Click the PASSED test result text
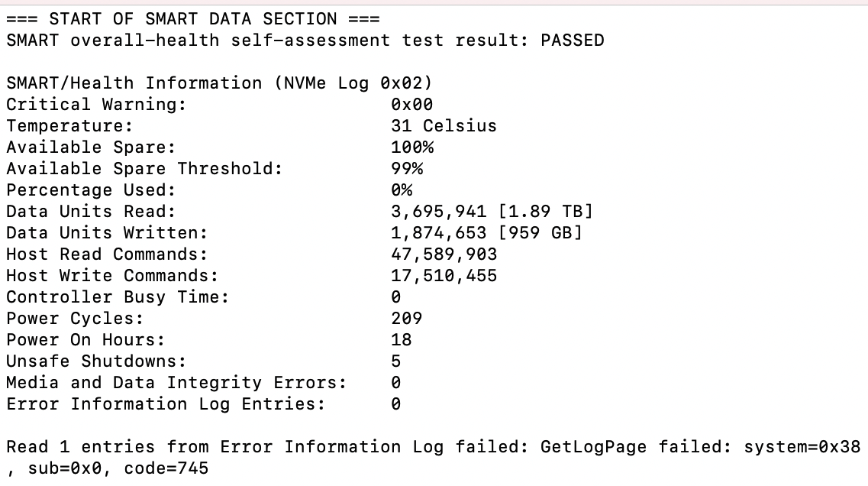The width and height of the screenshot is (868, 486). [x=573, y=40]
